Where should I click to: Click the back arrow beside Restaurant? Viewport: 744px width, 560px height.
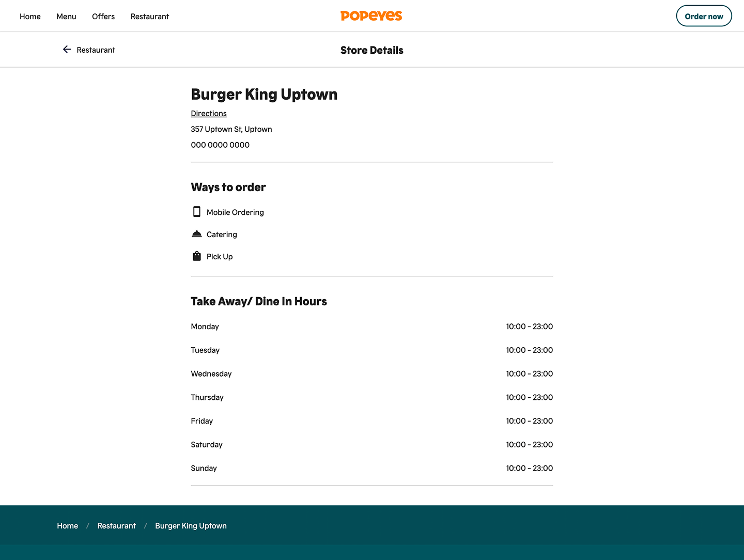[67, 50]
